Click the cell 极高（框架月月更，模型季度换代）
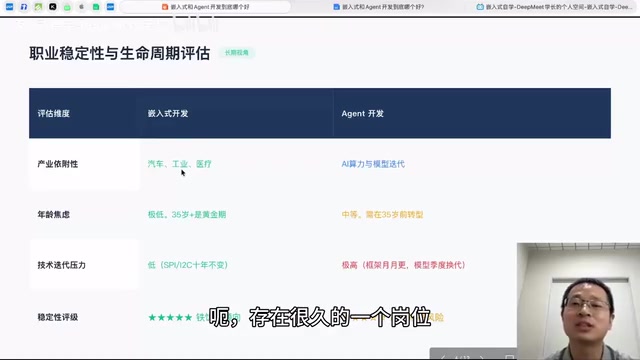Image resolution: width=640 pixels, height=360 pixels. [x=404, y=265]
